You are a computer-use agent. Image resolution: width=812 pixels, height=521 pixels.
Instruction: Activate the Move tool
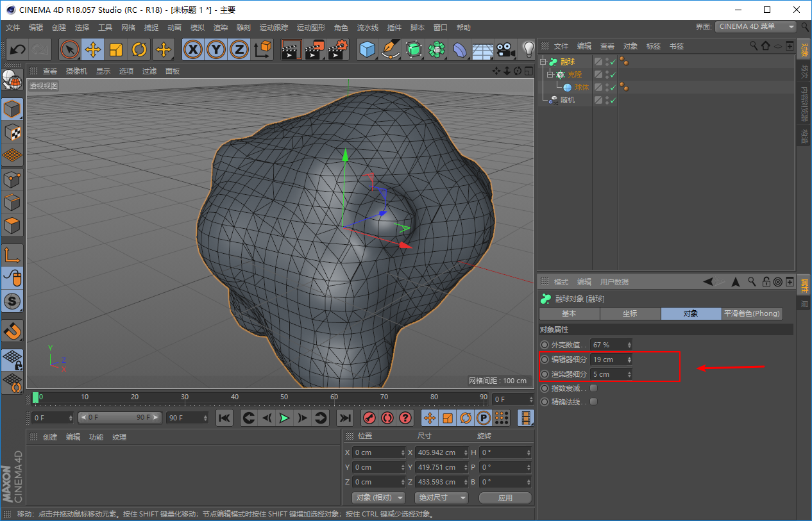click(x=93, y=49)
